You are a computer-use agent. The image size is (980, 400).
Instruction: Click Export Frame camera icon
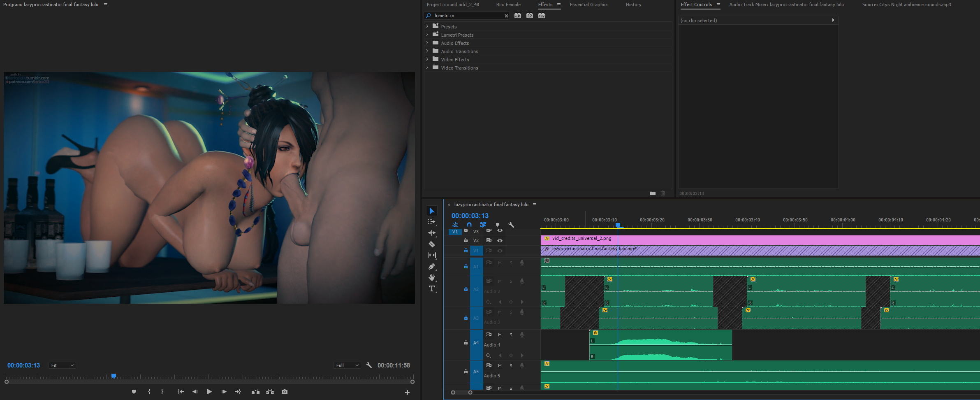(285, 392)
